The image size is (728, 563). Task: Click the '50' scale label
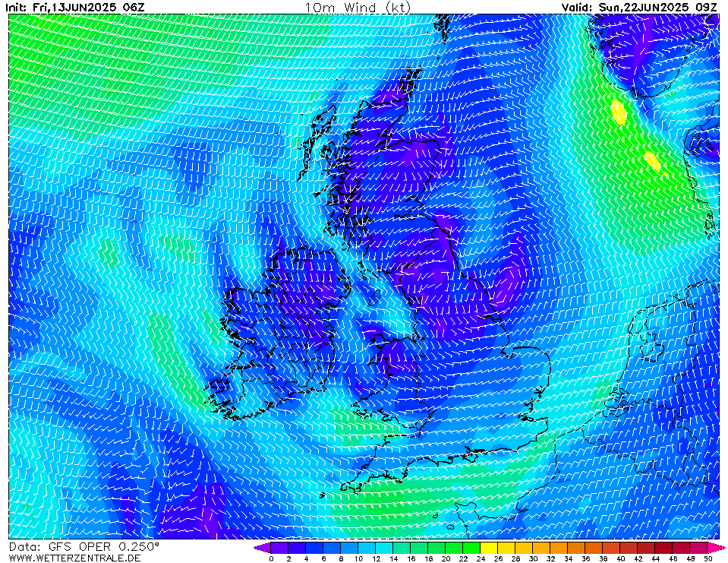(708, 558)
